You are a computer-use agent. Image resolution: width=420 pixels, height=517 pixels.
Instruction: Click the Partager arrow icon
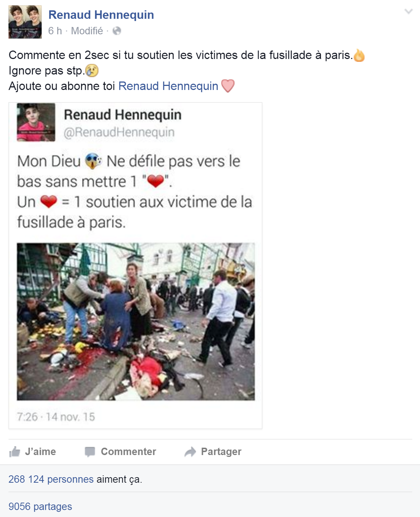pos(190,452)
